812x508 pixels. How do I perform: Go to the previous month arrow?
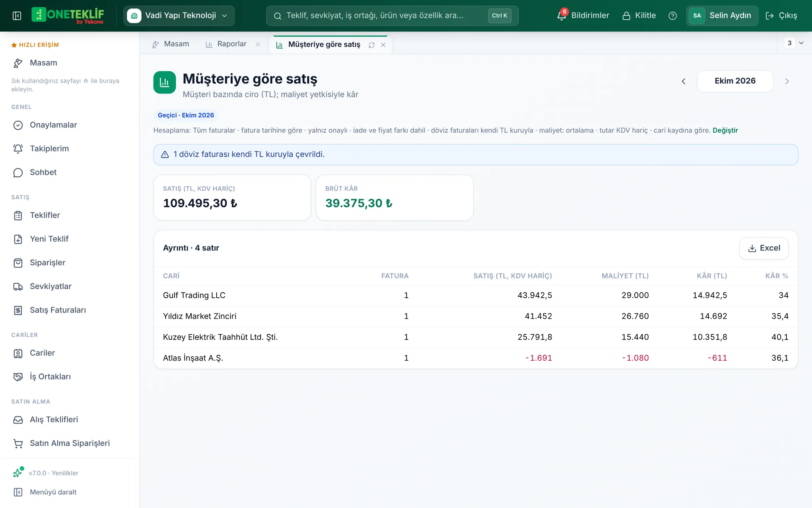tap(683, 81)
